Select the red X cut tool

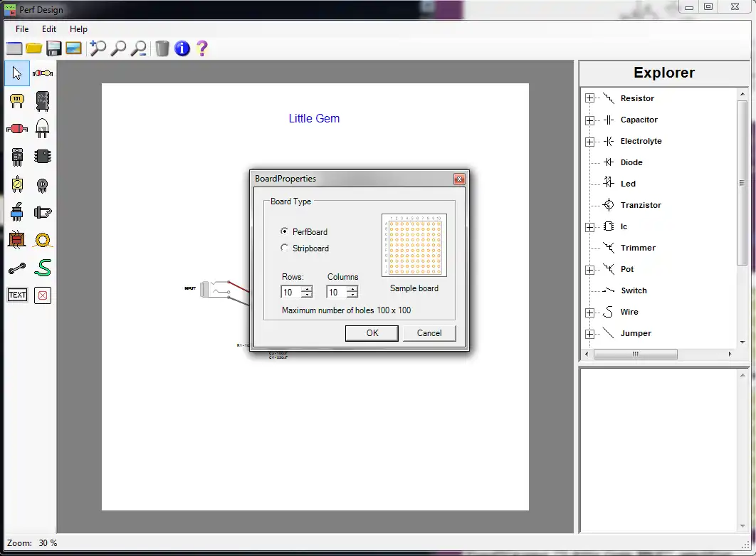point(43,295)
